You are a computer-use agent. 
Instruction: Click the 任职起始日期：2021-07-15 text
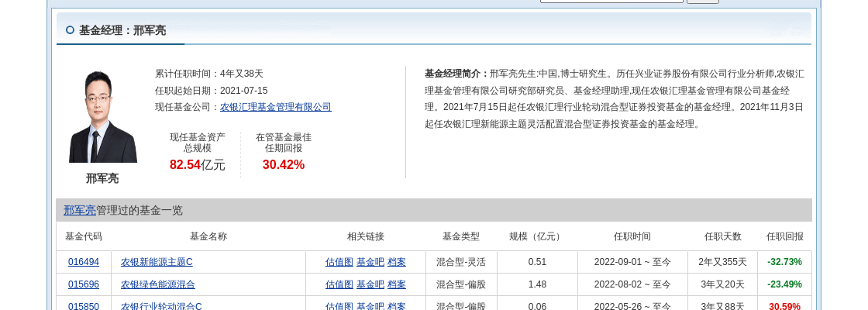point(212,91)
